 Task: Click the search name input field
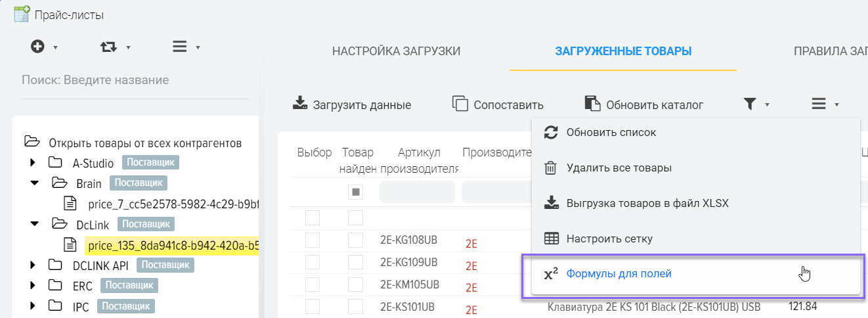point(135,80)
